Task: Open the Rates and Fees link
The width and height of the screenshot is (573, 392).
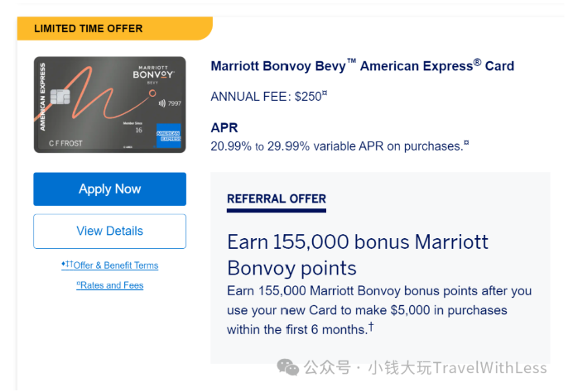Action: pyautogui.click(x=109, y=285)
